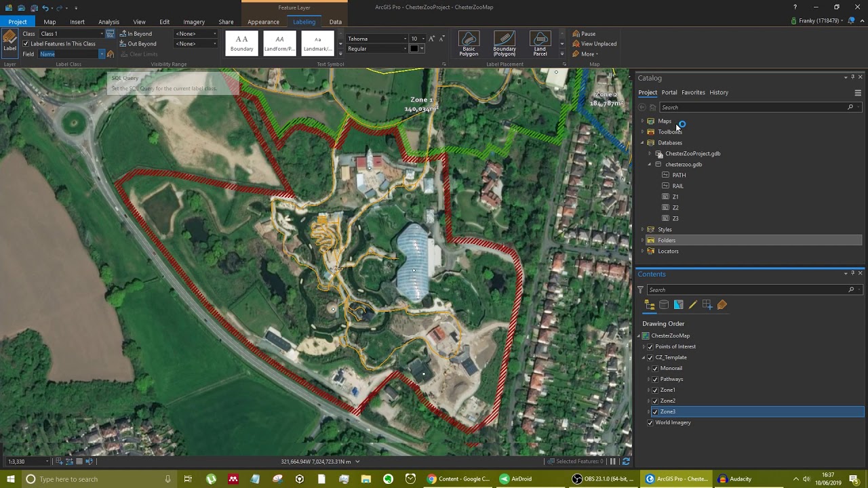Toggle Points of Interest layer visibility
Viewport: 868px width, 488px height.
click(650, 347)
